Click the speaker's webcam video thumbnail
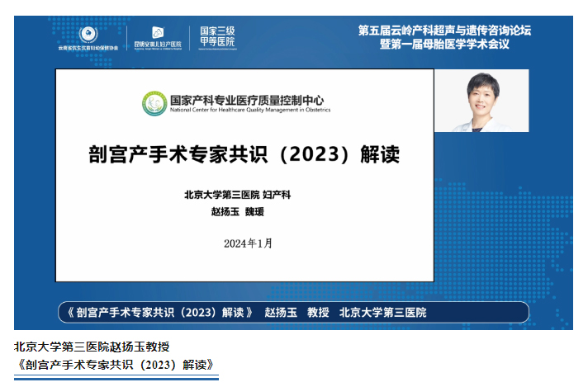588x387 pixels. [481, 101]
